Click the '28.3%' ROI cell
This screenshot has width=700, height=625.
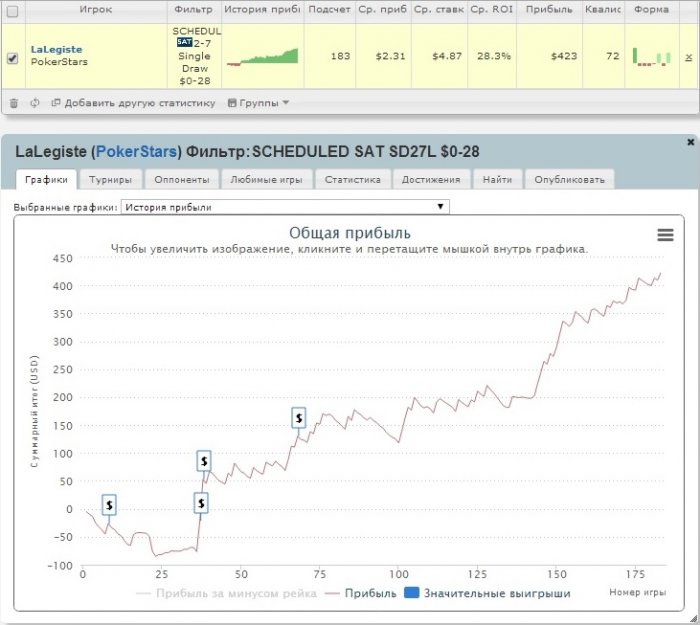click(x=494, y=56)
